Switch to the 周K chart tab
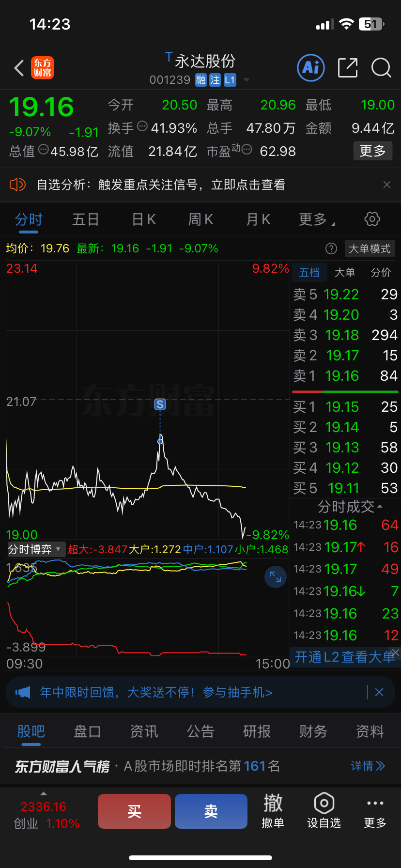401x868 pixels. [200, 219]
